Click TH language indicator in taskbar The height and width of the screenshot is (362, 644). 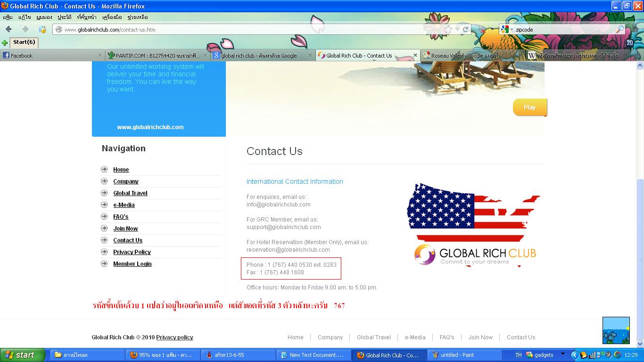pos(519,355)
